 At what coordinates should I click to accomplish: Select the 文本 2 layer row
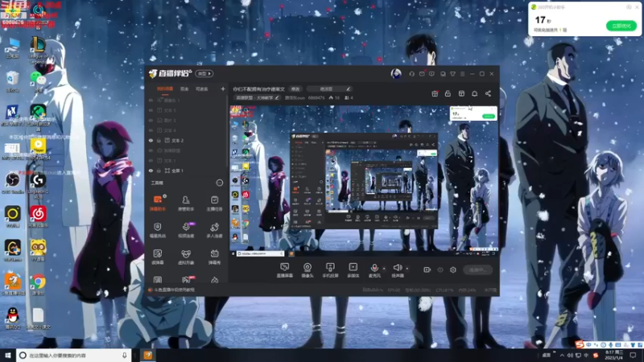pyautogui.click(x=187, y=140)
